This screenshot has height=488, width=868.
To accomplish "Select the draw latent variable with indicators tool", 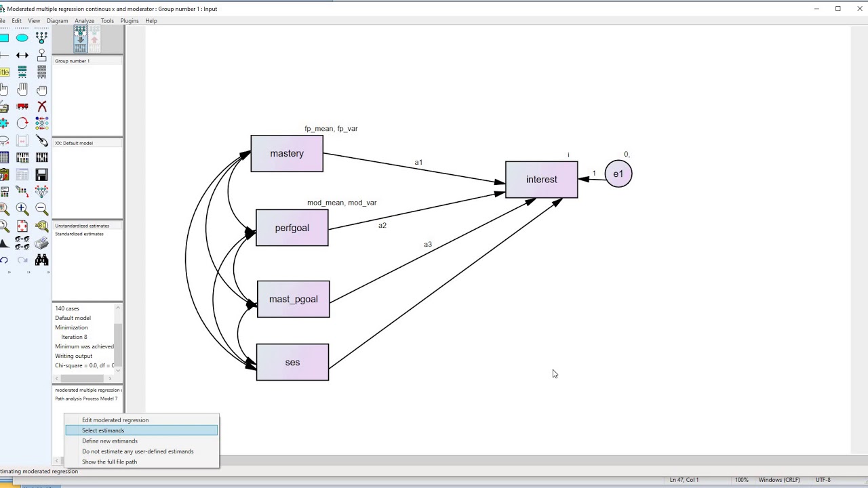I will point(41,38).
